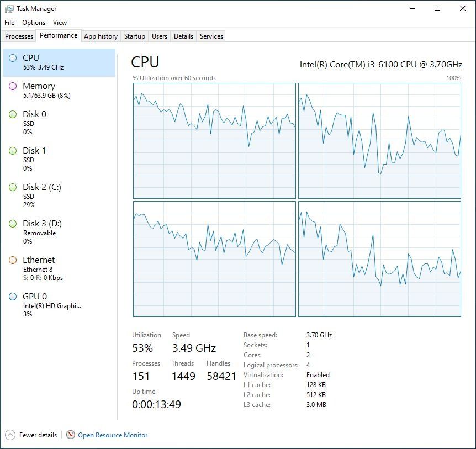This screenshot has width=476, height=449.
Task: Click the Task Manager app icon in title bar
Action: (9, 9)
